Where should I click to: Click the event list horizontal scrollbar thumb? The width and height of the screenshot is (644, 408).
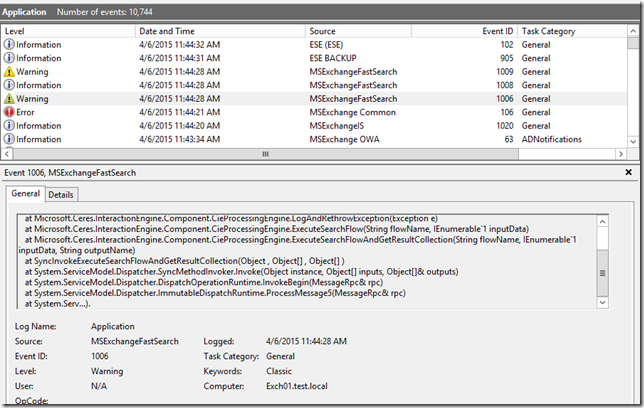266,154
